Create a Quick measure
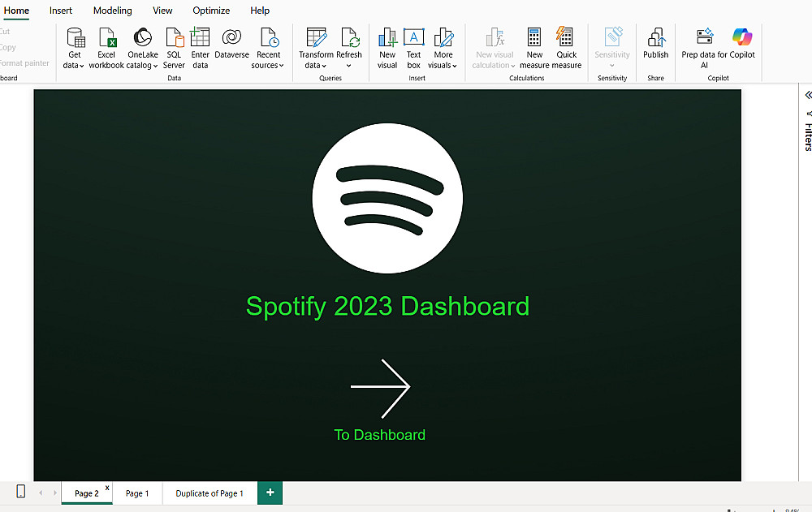 click(x=566, y=48)
